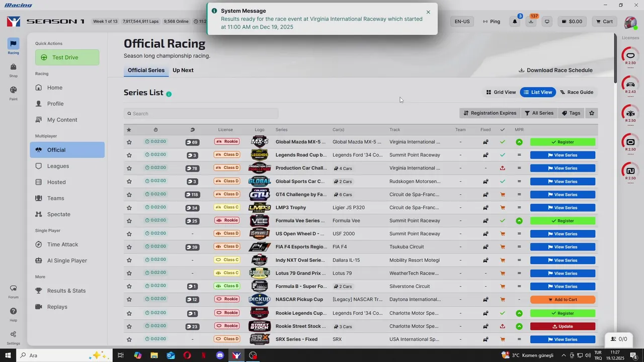Open the Cart button in header
The height and width of the screenshot is (362, 644).
(604, 22)
